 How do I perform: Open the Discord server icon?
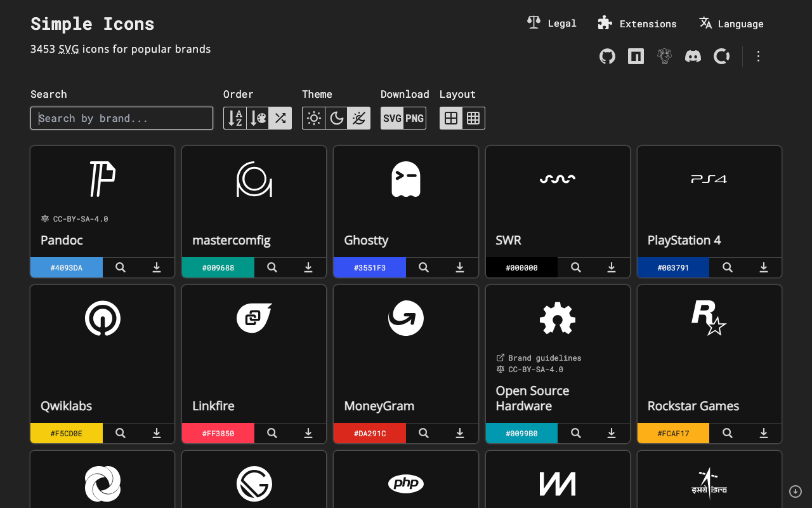tap(693, 57)
